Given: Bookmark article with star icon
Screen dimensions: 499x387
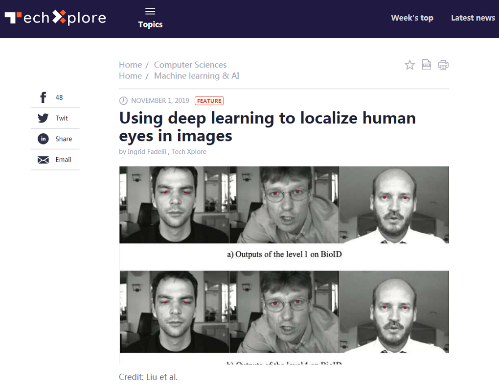Looking at the screenshot, I should 410,65.
